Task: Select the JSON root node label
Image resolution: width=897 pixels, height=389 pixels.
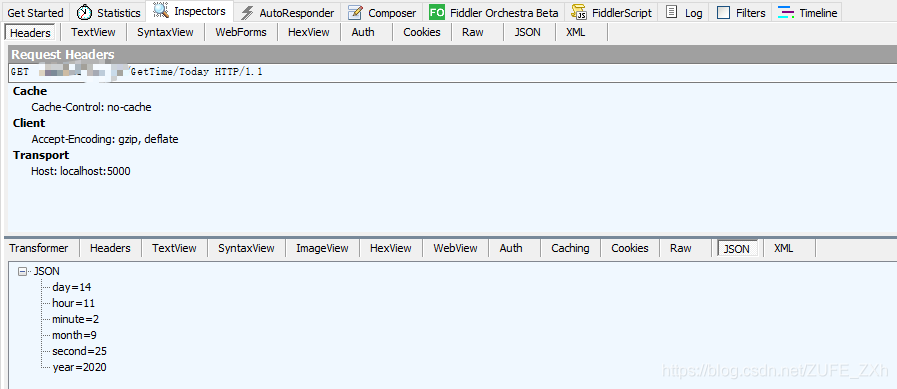Action: (x=47, y=271)
